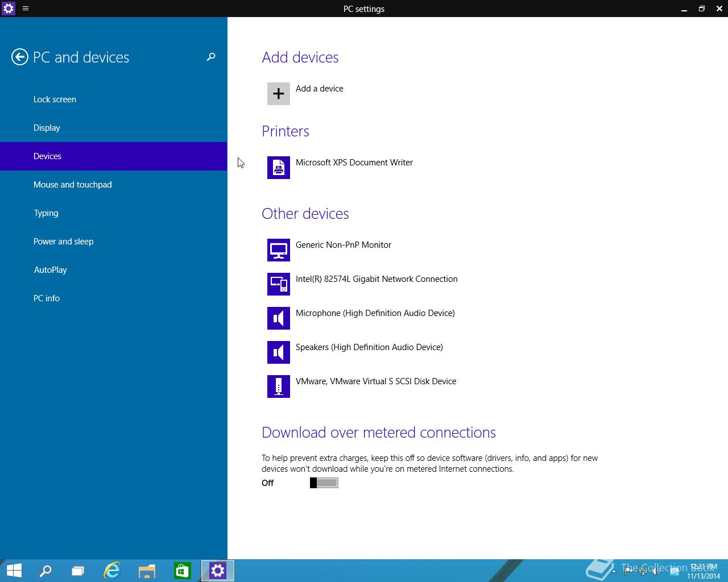728x582 pixels.
Task: Click Microsoft XPS Document Writer text
Action: pyautogui.click(x=354, y=163)
